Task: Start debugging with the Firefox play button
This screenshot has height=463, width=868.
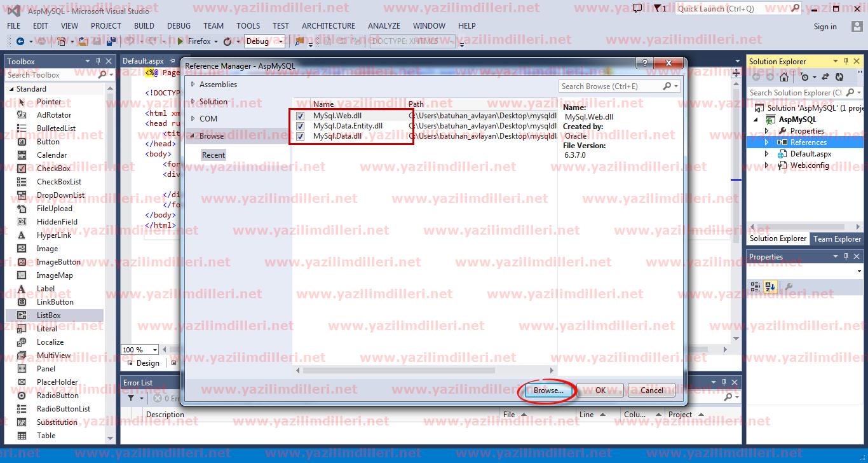Action: click(180, 41)
